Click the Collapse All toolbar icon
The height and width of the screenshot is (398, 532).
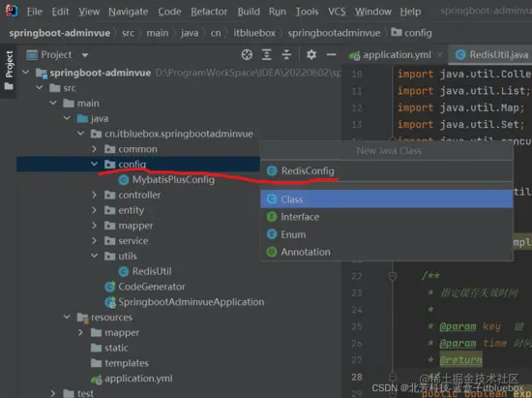click(286, 54)
